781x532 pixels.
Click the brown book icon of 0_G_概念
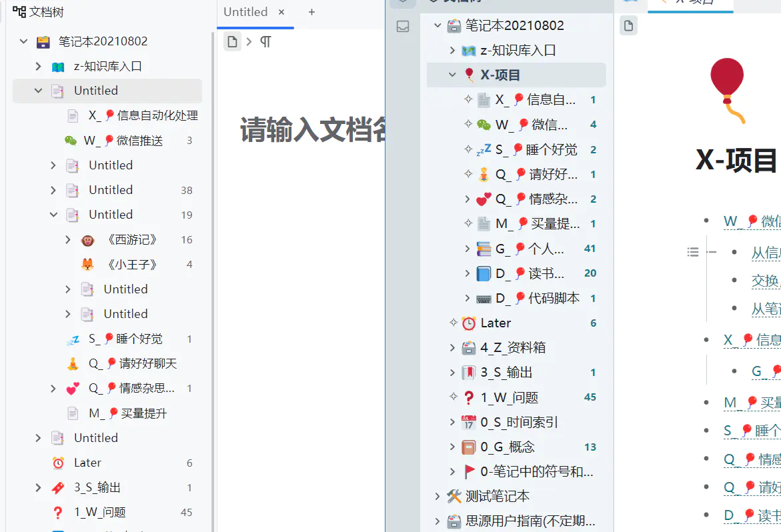(468, 447)
